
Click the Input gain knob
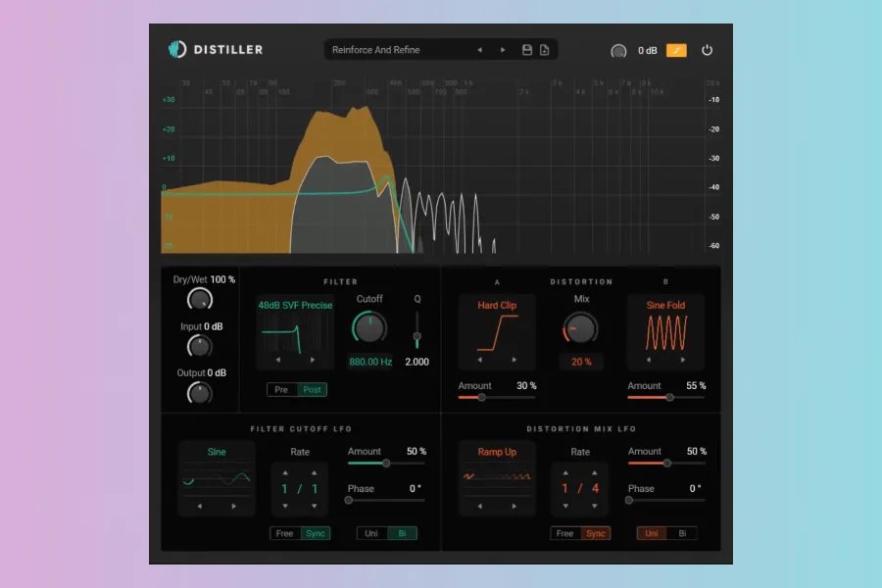point(200,346)
